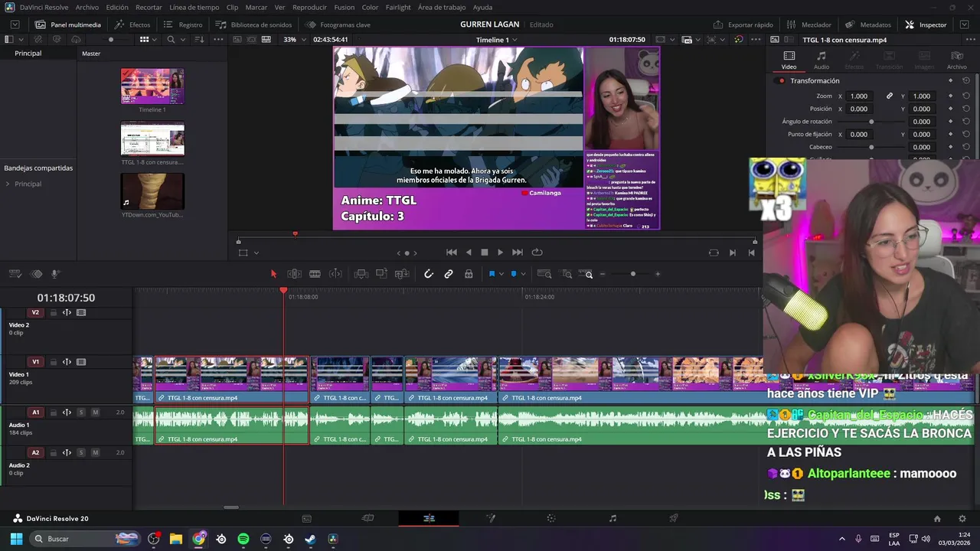Viewport: 980px width, 551px height.
Task: Select the arrow selection mode tool
Action: (273, 274)
